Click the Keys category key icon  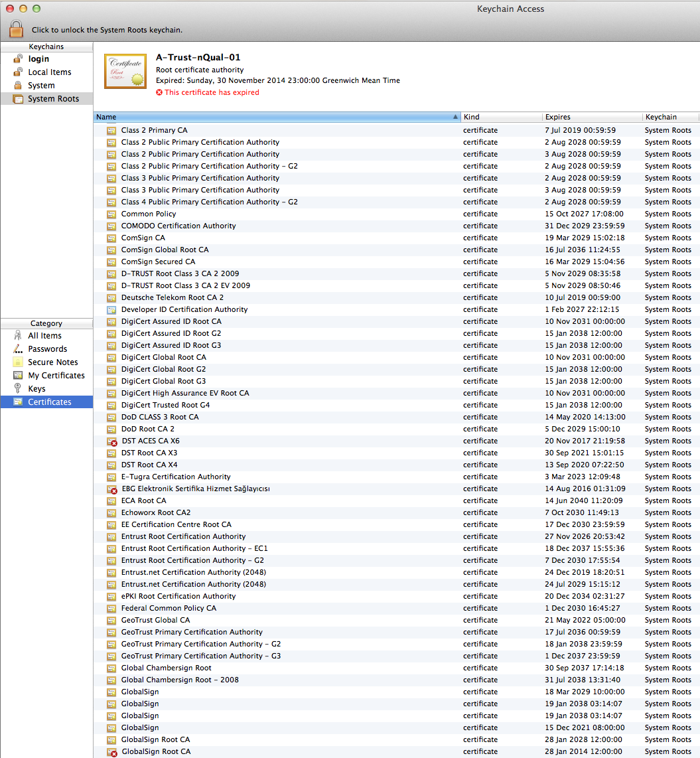[18, 388]
